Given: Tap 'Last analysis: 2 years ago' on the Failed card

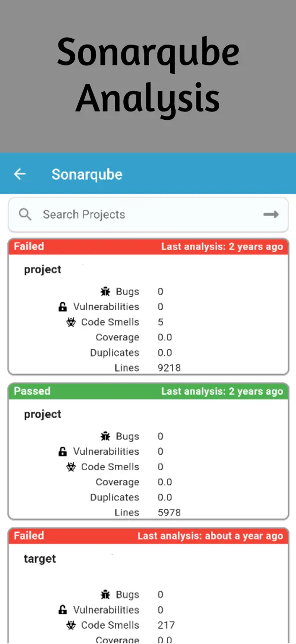Looking at the screenshot, I should [221, 246].
